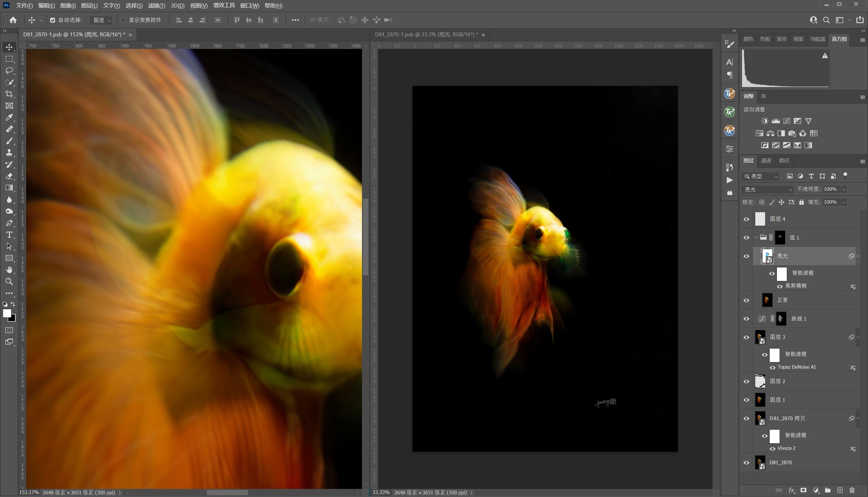Hide the 图层 4 layer
This screenshot has height=497, width=868.
point(746,219)
